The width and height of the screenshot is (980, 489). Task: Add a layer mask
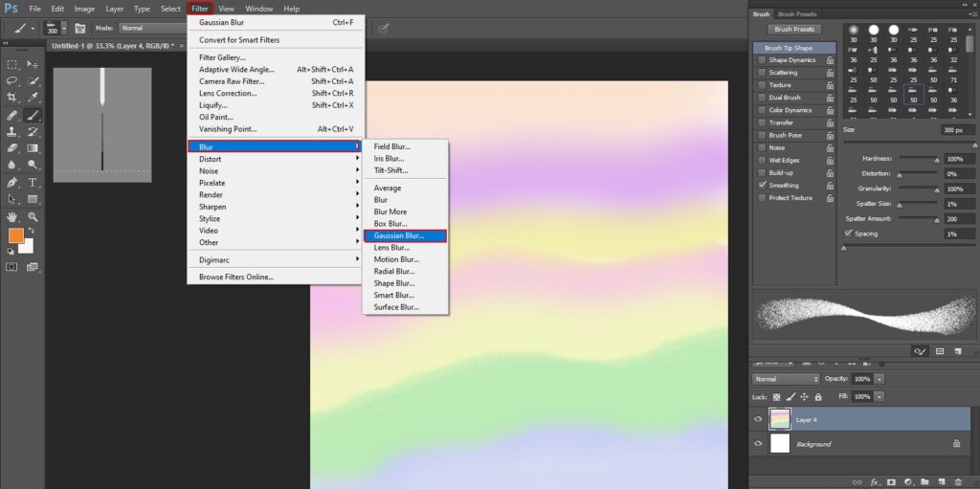point(891,482)
